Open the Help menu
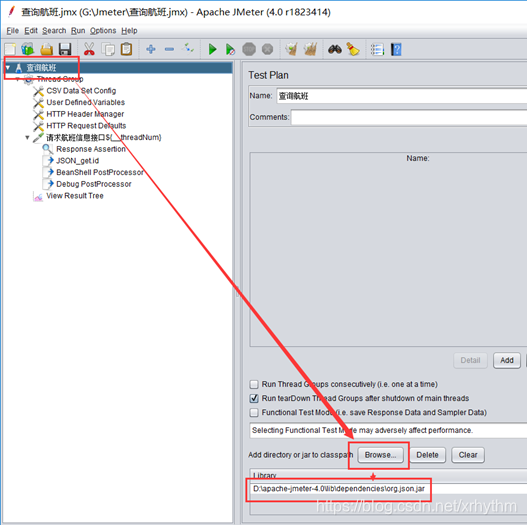Screen dimensions: 527x525 point(129,31)
